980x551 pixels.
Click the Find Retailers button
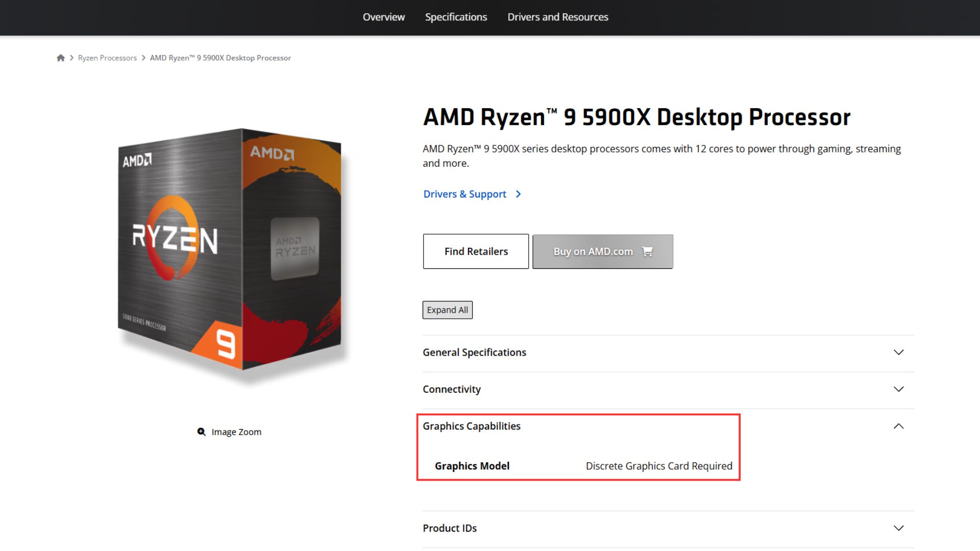point(476,251)
